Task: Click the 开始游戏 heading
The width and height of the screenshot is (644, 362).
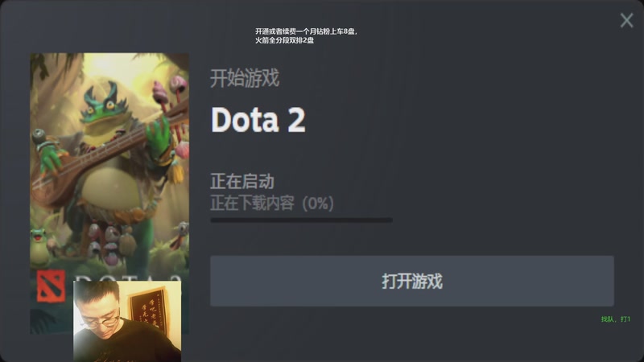Action: 245,78
